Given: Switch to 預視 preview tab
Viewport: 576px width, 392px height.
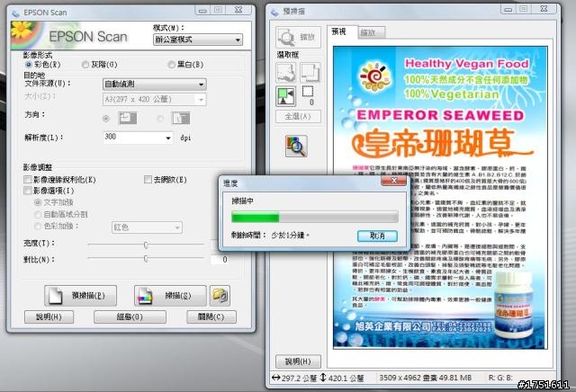Looking at the screenshot, I should pos(342,32).
